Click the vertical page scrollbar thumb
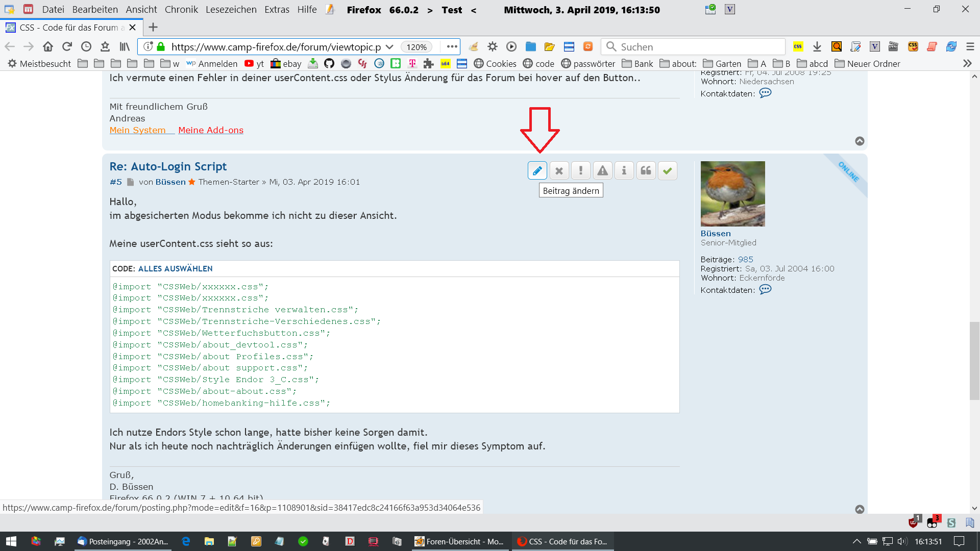The height and width of the screenshot is (551, 980). pyautogui.click(x=974, y=361)
